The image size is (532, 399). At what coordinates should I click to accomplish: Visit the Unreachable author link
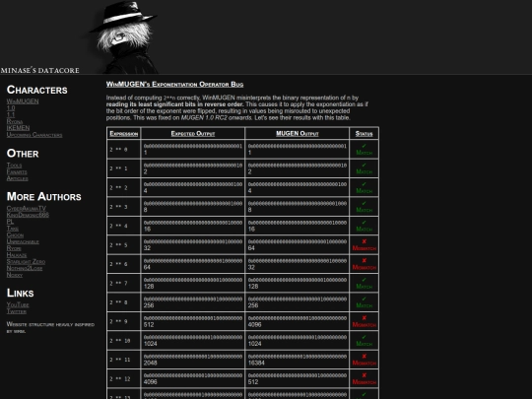23,241
